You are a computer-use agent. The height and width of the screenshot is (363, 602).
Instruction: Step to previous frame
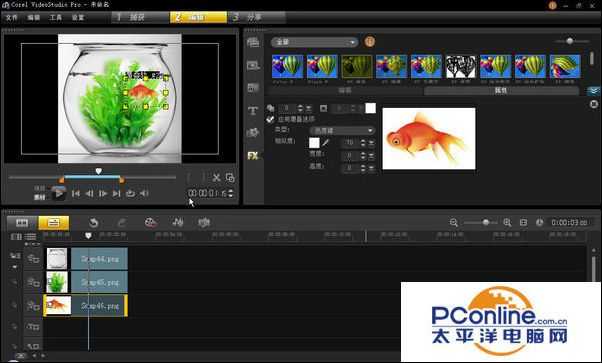tap(89, 194)
